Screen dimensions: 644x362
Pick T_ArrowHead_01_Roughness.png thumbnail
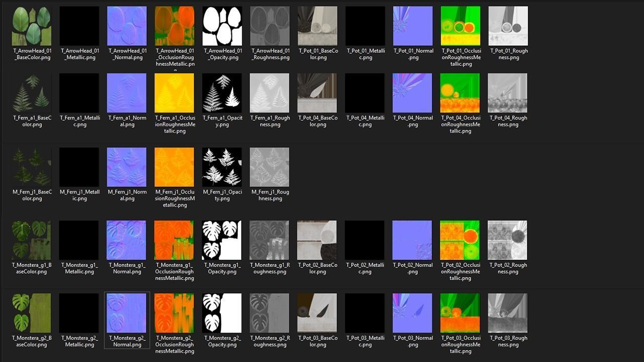(x=270, y=26)
